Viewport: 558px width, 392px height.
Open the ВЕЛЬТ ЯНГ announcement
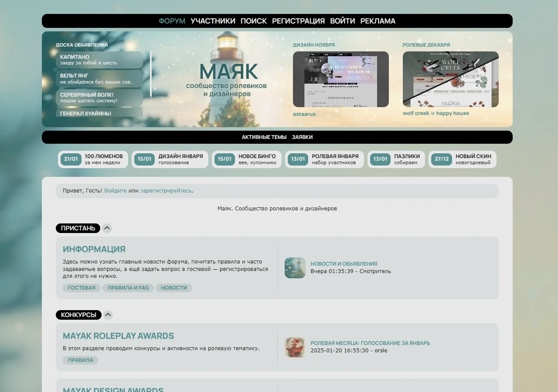(99, 79)
